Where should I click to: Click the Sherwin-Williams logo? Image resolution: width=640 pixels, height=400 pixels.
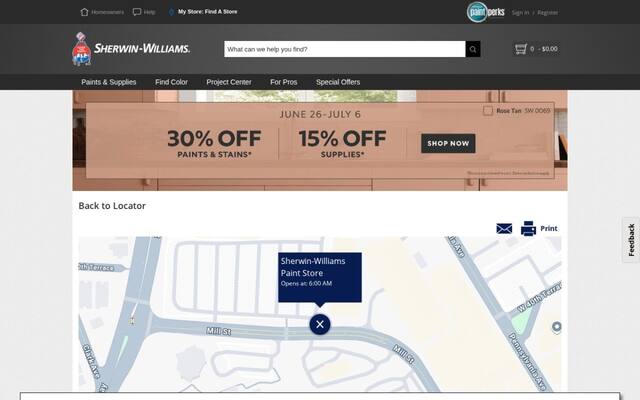tap(131, 49)
